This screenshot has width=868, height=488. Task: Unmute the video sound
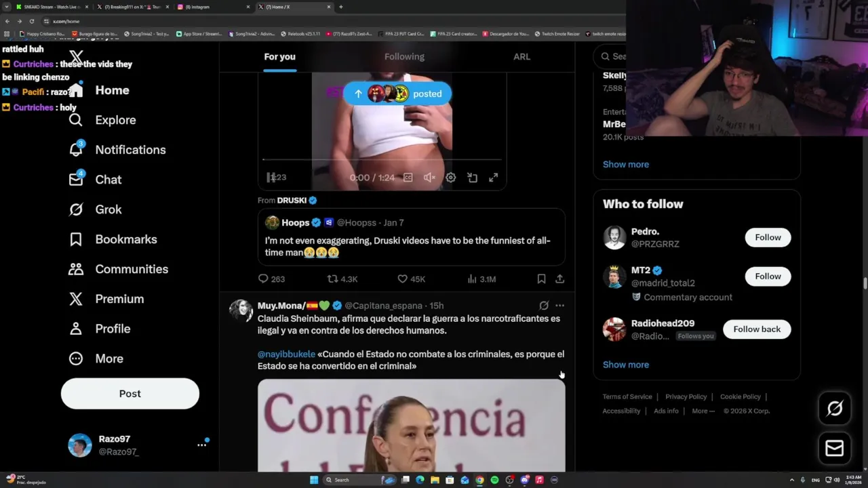[x=429, y=178]
